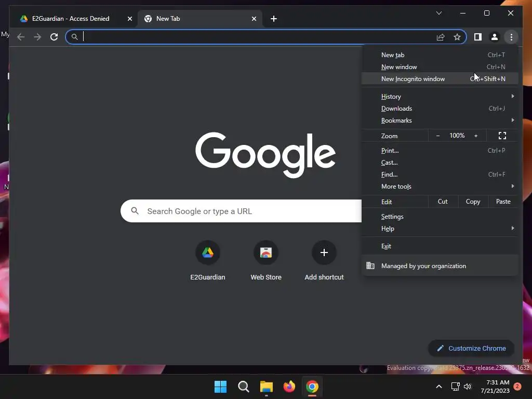
Task: Open the profile avatar icon
Action: pos(495,37)
